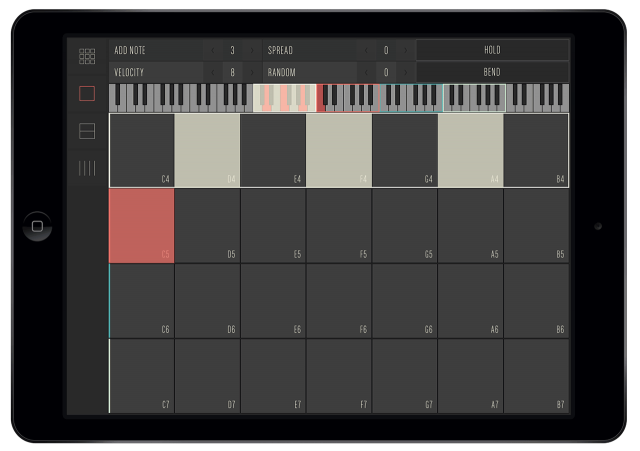Tap the Velocity value field showing 8
The image size is (640, 451).
coord(232,72)
